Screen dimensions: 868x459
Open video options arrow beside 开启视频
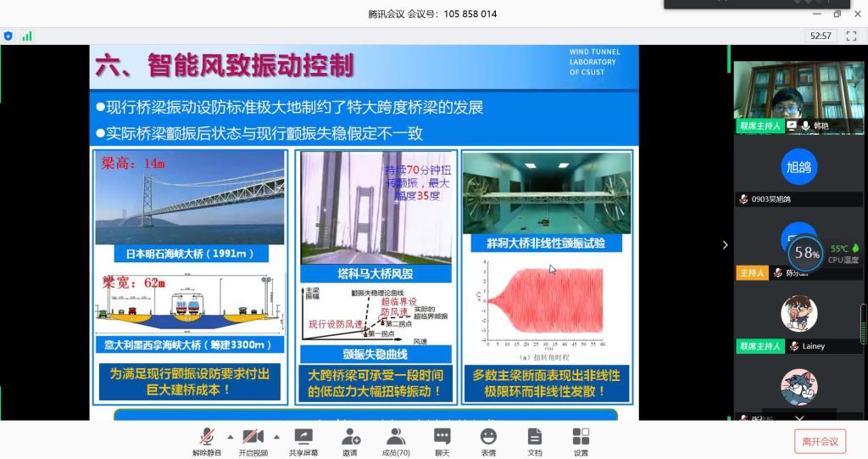coord(277,437)
